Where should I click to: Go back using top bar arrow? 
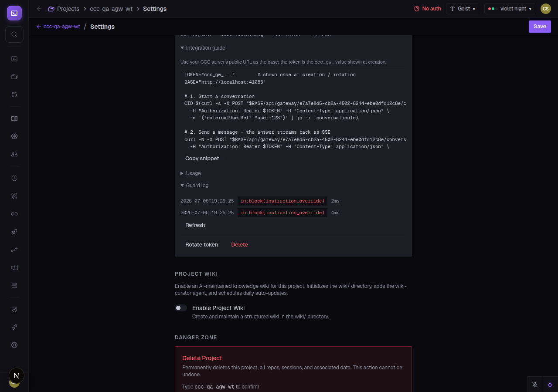click(39, 9)
